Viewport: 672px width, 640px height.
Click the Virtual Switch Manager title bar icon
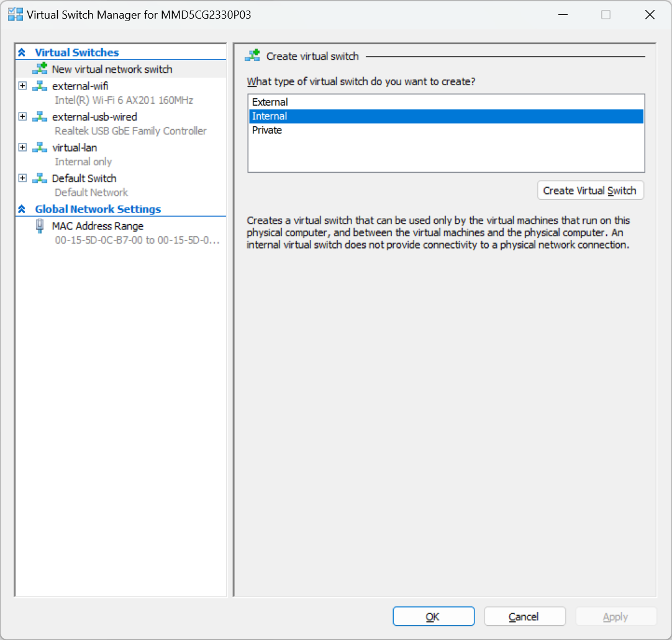(x=16, y=14)
